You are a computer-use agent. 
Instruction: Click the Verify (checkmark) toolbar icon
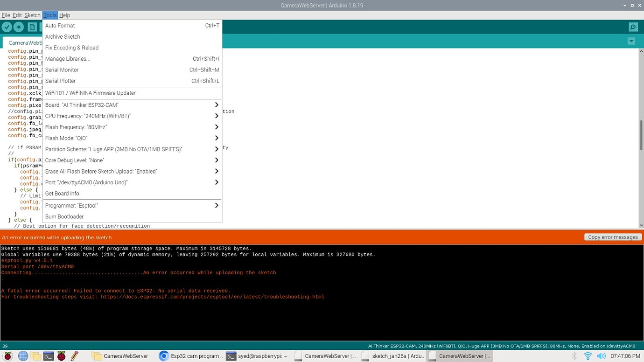(7, 27)
